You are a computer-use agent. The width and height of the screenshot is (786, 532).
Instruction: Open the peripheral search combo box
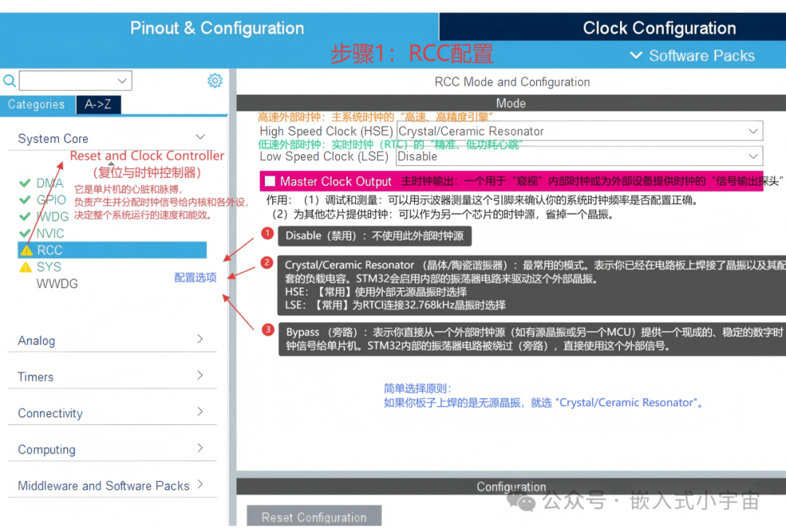[x=75, y=81]
